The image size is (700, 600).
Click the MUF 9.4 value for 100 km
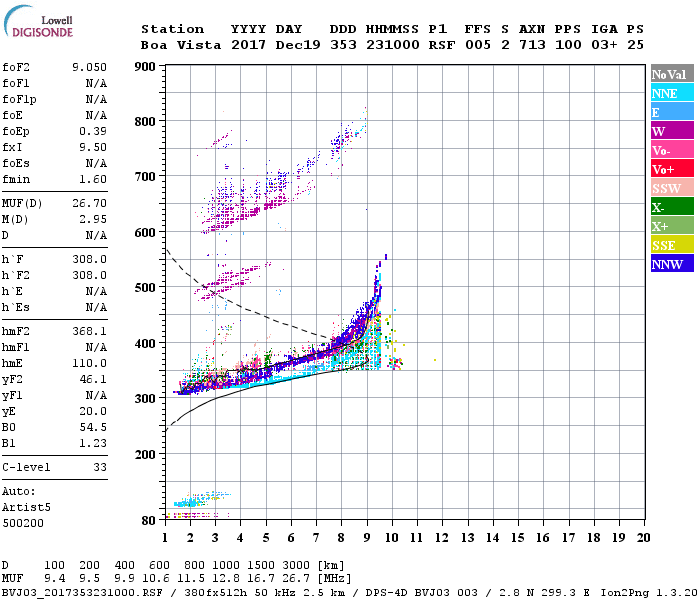click(x=54, y=579)
